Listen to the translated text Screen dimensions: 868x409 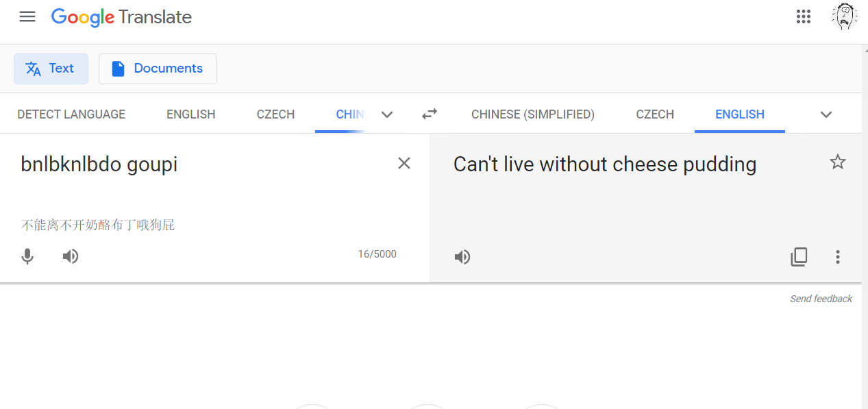462,257
